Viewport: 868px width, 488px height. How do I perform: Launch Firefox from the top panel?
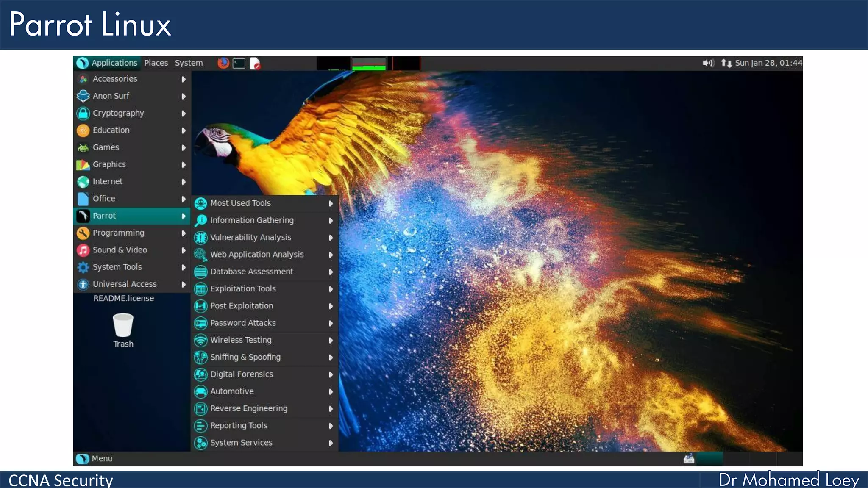tap(223, 63)
